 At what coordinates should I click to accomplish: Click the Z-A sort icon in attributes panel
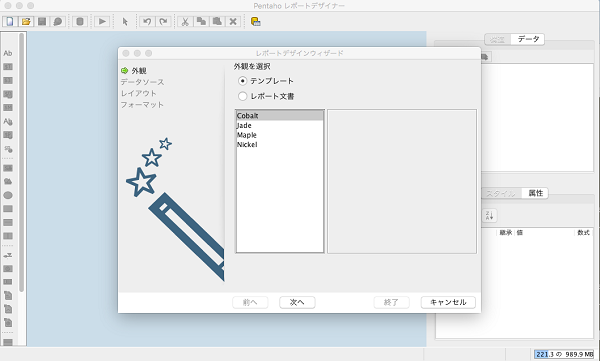click(490, 215)
